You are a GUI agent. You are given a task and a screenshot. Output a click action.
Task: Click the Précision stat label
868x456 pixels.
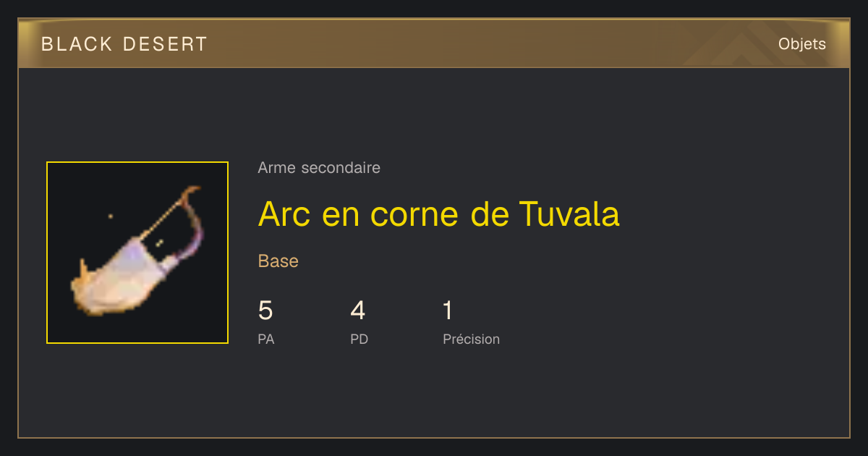(471, 339)
